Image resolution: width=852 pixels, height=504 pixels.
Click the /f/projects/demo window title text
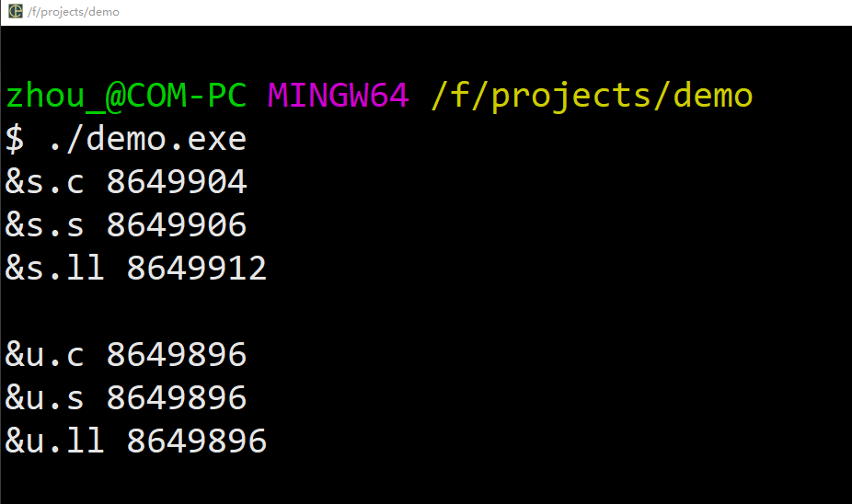(x=74, y=12)
